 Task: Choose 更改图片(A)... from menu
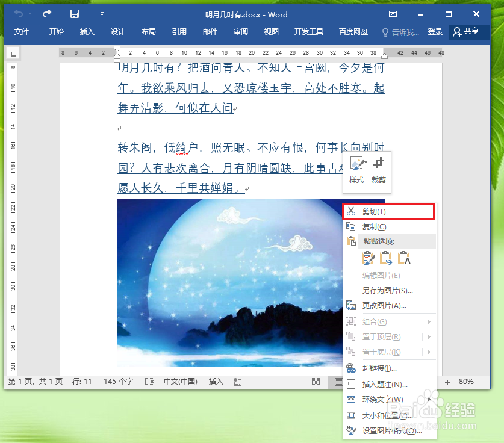click(390, 306)
